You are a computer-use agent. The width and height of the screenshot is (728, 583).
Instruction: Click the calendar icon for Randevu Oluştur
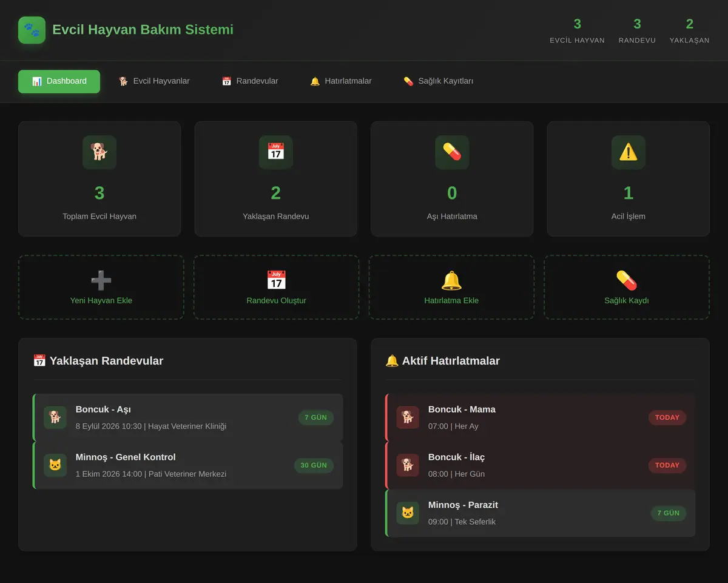pos(276,280)
